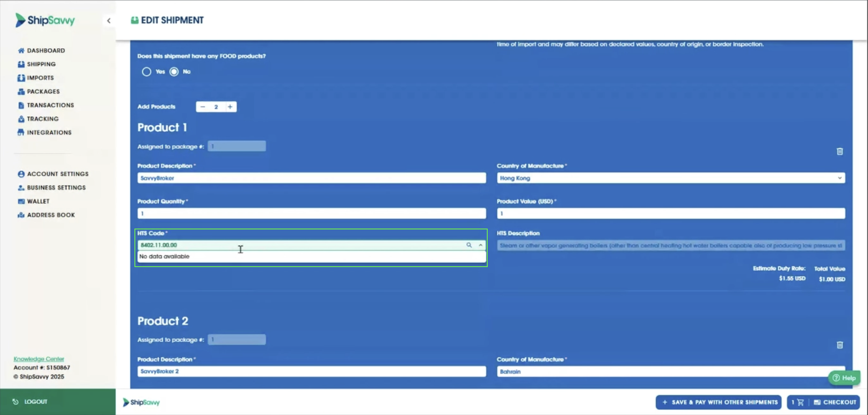Open Dashboard home icon in sidebar
This screenshot has width=868, height=415.
pos(21,51)
